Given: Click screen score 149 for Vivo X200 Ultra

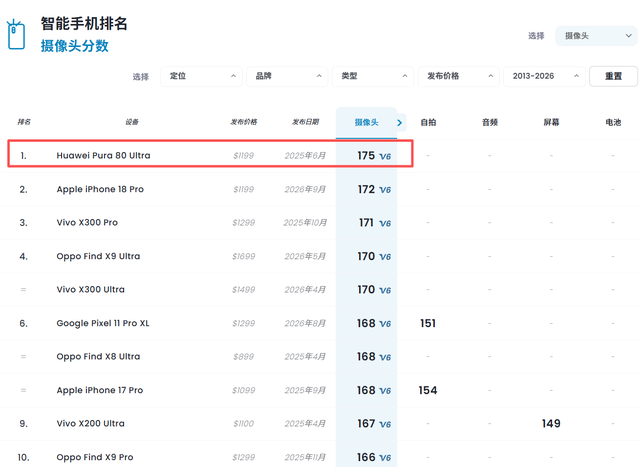Looking at the screenshot, I should (x=551, y=424).
